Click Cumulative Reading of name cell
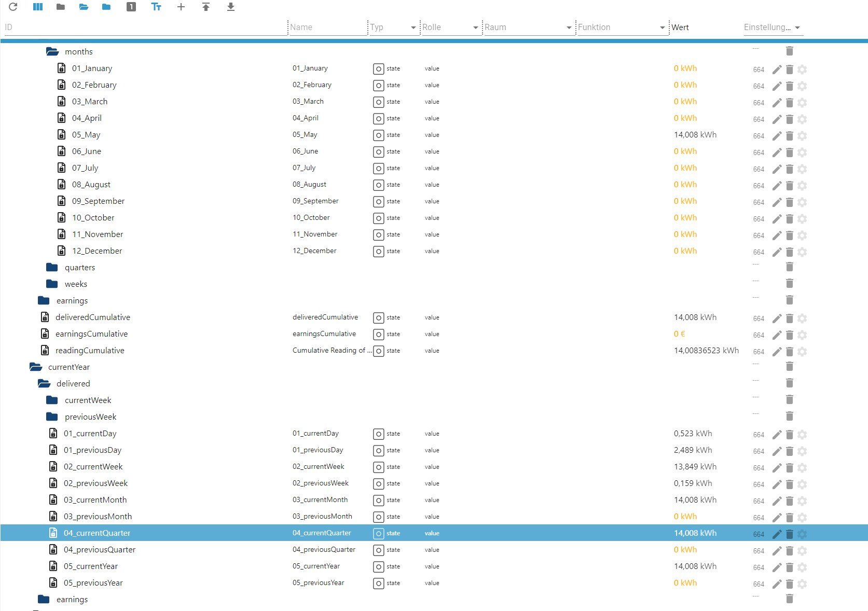This screenshot has height=611, width=868. tap(332, 351)
